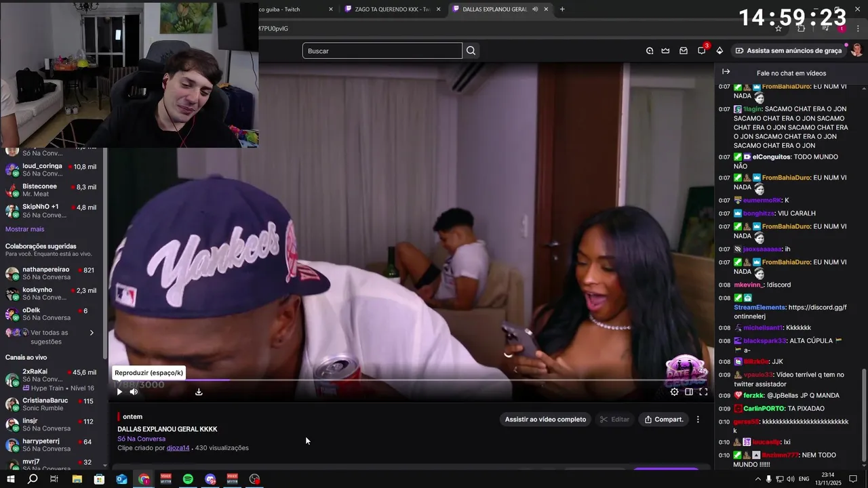Image resolution: width=868 pixels, height=488 pixels.
Task: Open the discord.gg link in chat
Action: tap(790, 312)
